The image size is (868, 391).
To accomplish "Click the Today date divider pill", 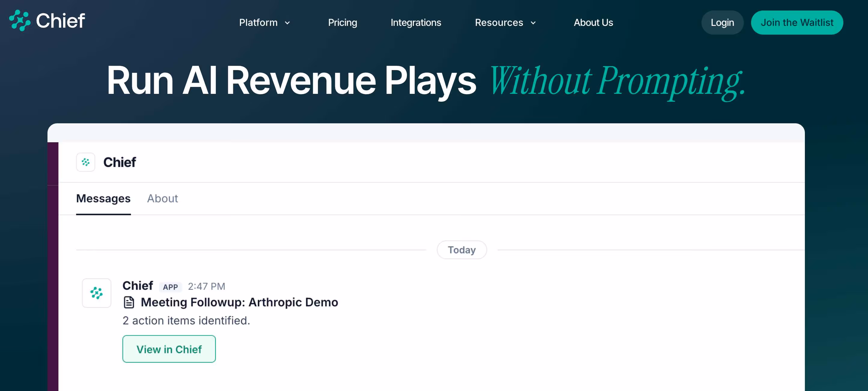I will 462,250.
